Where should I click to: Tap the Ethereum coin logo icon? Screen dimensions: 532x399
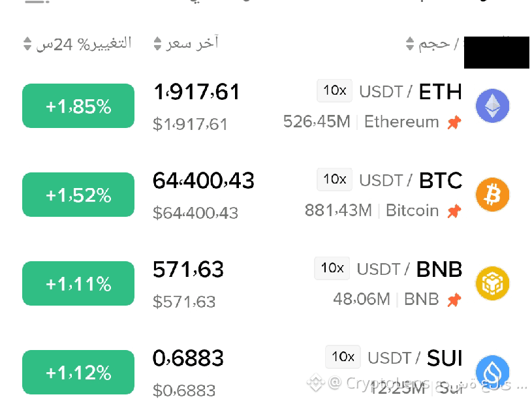[492, 106]
